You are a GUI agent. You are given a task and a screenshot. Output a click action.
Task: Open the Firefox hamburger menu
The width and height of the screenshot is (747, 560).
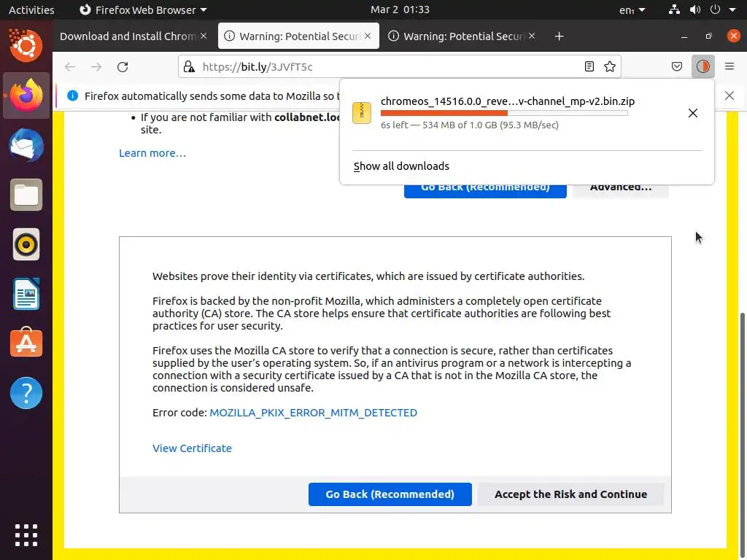coord(729,66)
